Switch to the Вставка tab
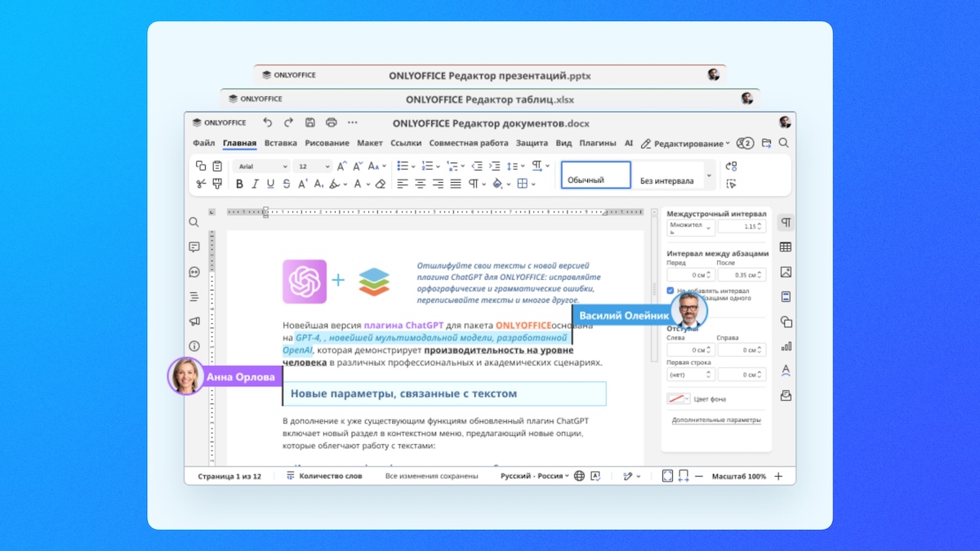This screenshot has height=551, width=980. pos(281,143)
